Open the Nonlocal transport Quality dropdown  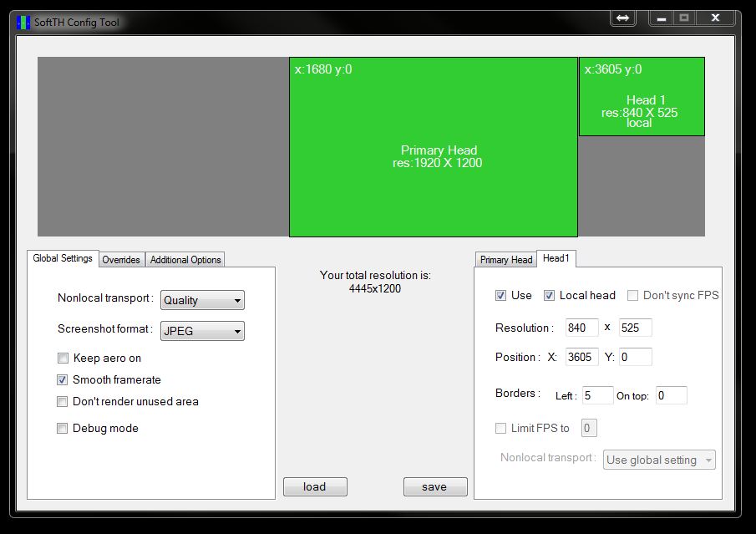[202, 301]
